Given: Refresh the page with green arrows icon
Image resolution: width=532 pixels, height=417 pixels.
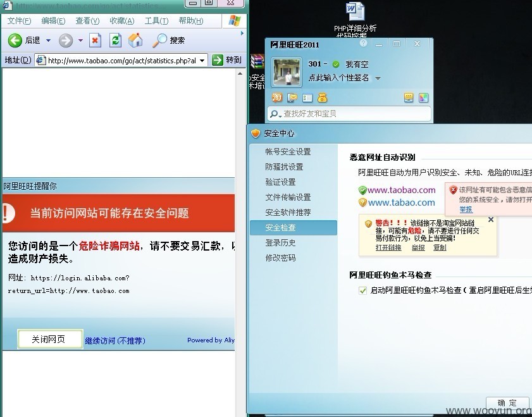Looking at the screenshot, I should point(115,40).
